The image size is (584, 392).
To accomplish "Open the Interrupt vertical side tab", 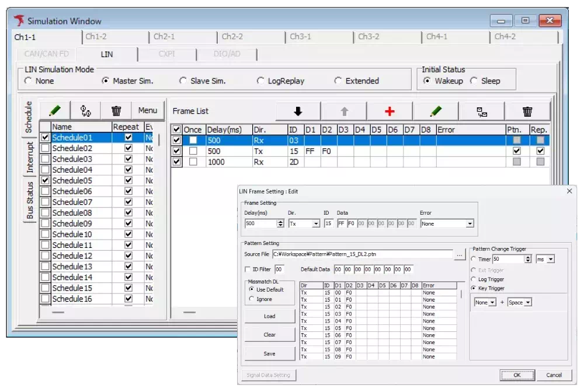I will 30,157.
